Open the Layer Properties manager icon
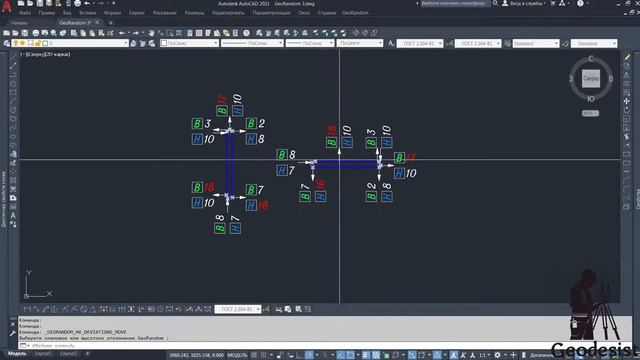 [x=7, y=43]
